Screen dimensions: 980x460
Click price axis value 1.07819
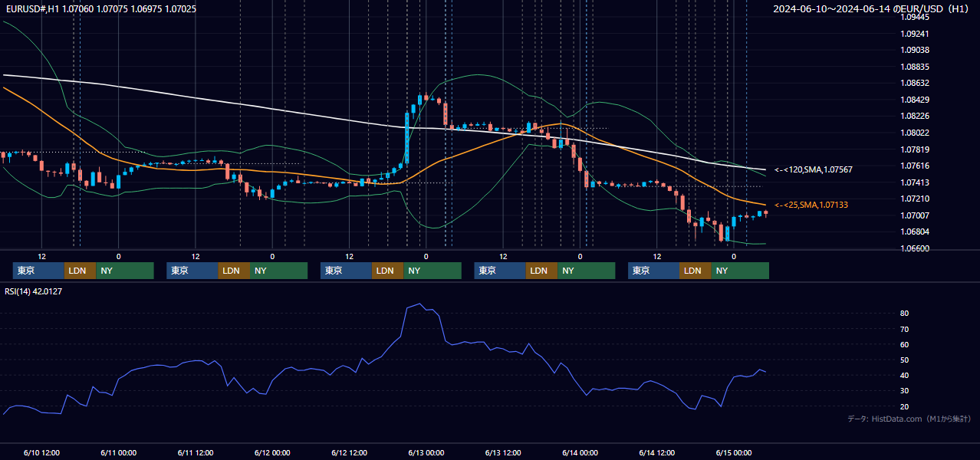click(916, 149)
